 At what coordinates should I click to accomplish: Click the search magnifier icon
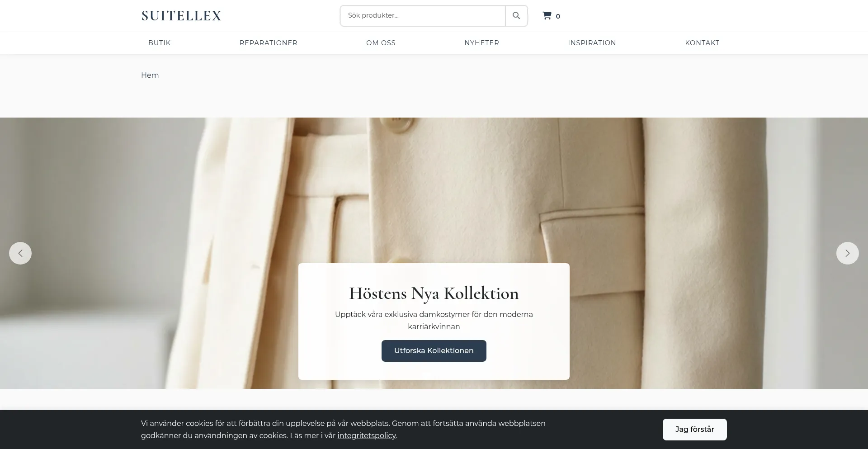click(x=516, y=15)
